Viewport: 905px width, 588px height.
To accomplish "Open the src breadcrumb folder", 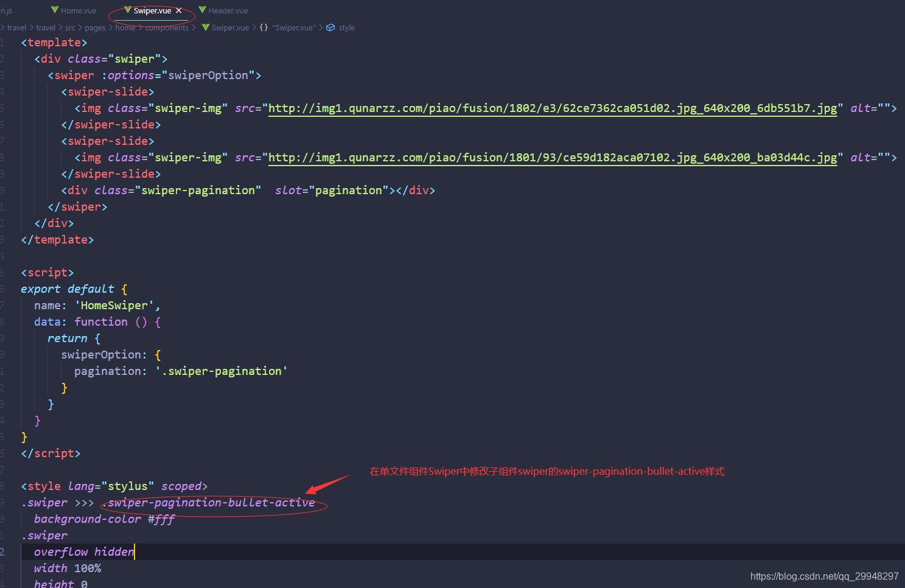I will click(x=70, y=27).
